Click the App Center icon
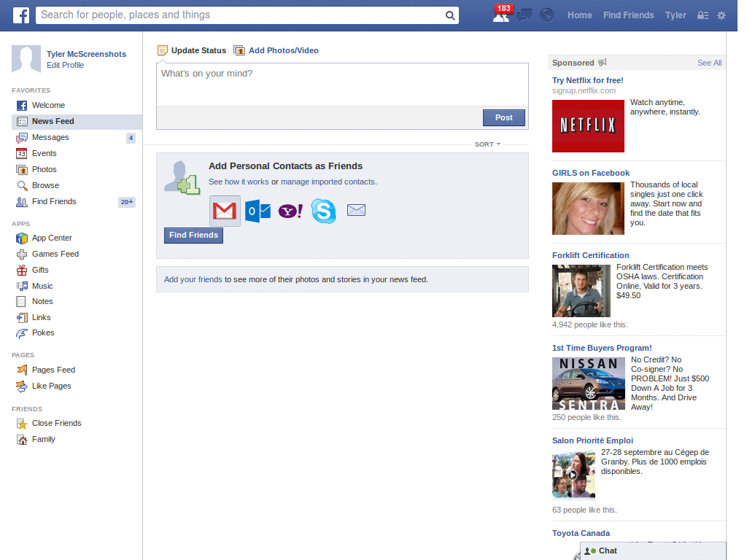 pyautogui.click(x=22, y=238)
